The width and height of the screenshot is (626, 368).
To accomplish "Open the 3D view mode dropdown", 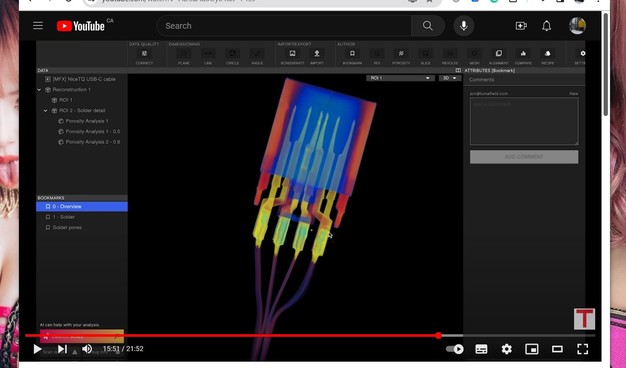I will (x=450, y=78).
